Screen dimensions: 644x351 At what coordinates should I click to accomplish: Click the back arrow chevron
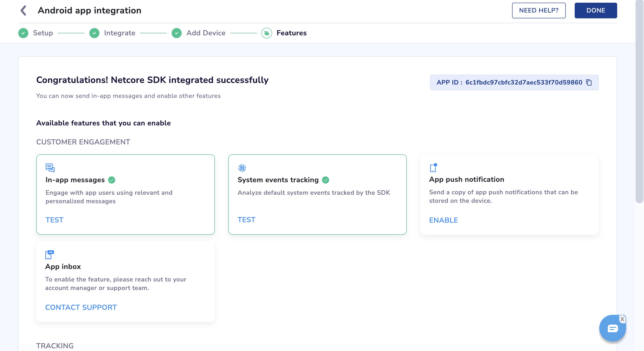tap(23, 11)
